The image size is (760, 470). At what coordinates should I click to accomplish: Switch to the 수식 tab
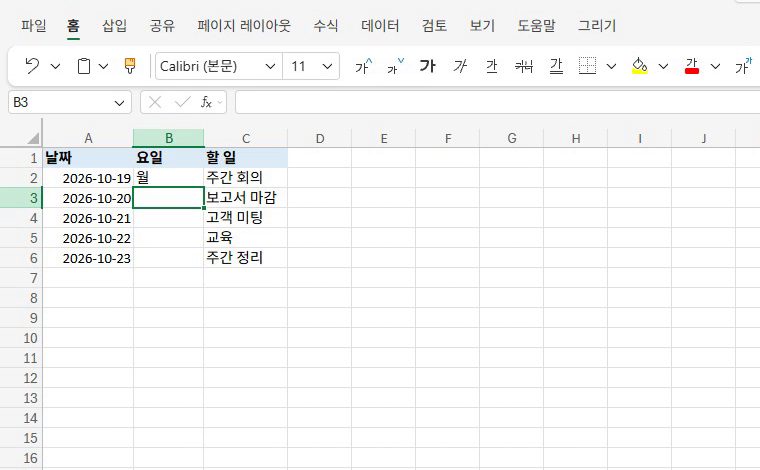[x=325, y=25]
